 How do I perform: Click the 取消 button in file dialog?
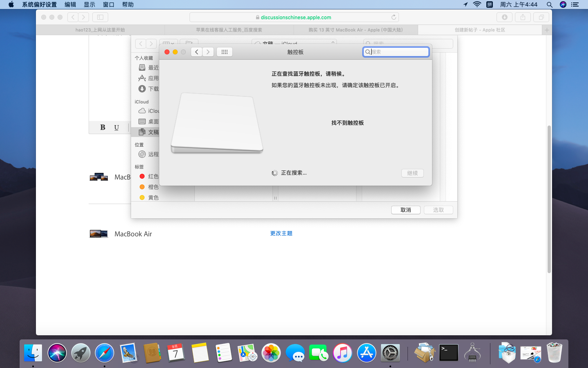click(405, 210)
